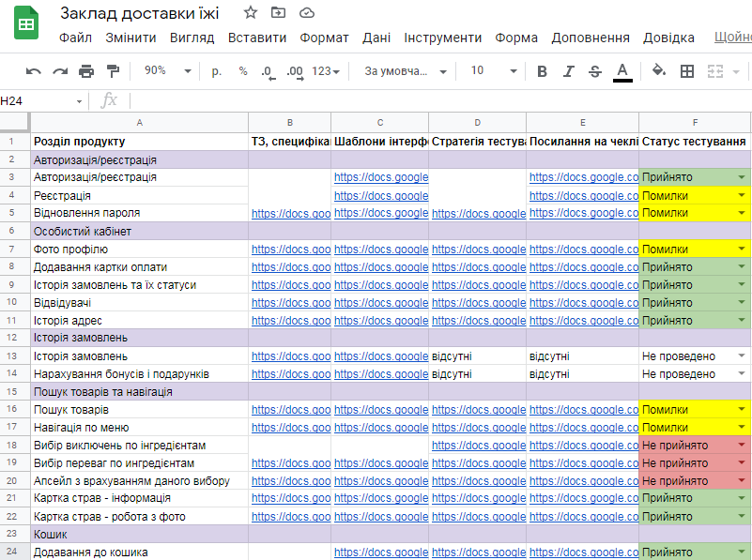The width and height of the screenshot is (752, 560).
Task: Click the document title Заклад доставки їжі
Action: (140, 13)
